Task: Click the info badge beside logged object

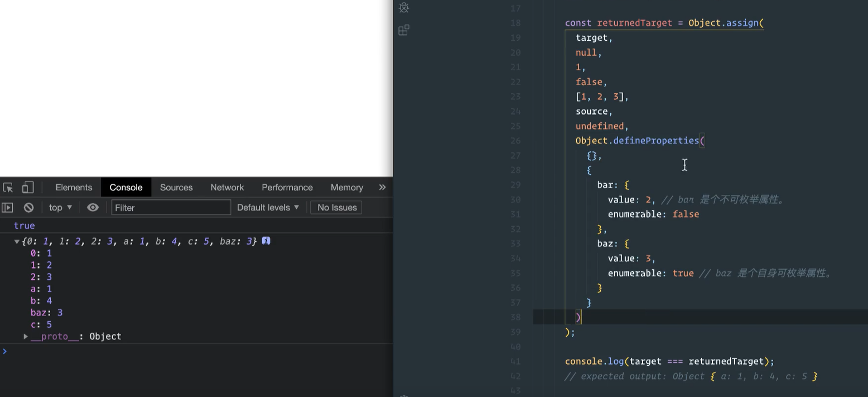Action: (266, 241)
